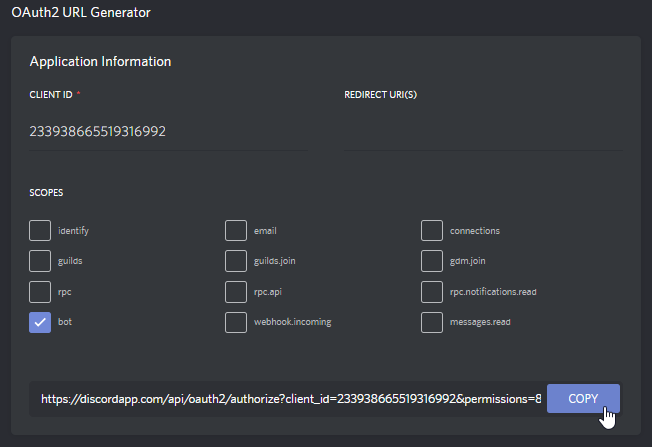
Task: Enable the guilds scope
Action: 40,261
